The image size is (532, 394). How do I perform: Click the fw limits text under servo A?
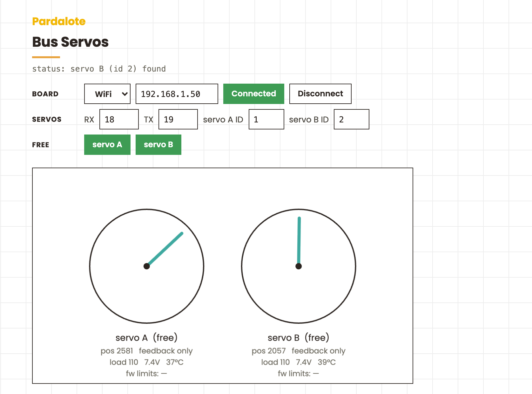(x=146, y=374)
